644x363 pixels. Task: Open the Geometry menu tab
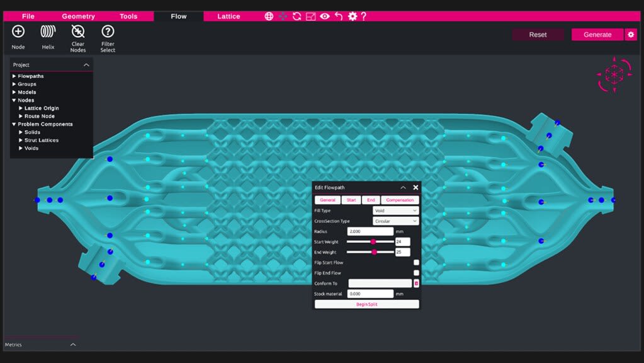[x=78, y=16]
